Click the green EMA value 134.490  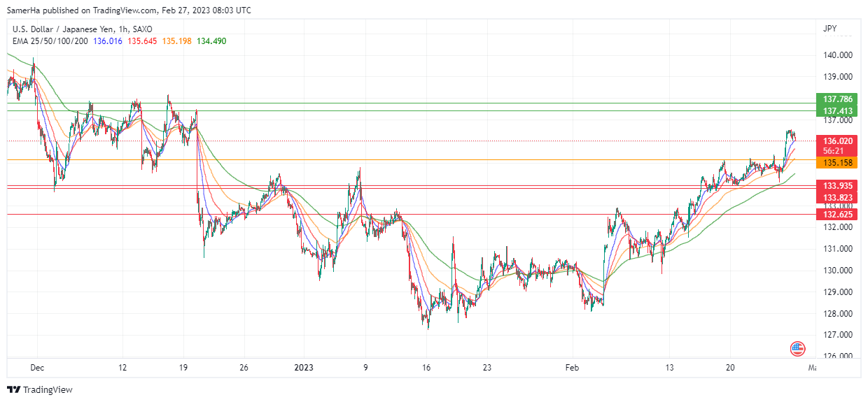coord(211,41)
